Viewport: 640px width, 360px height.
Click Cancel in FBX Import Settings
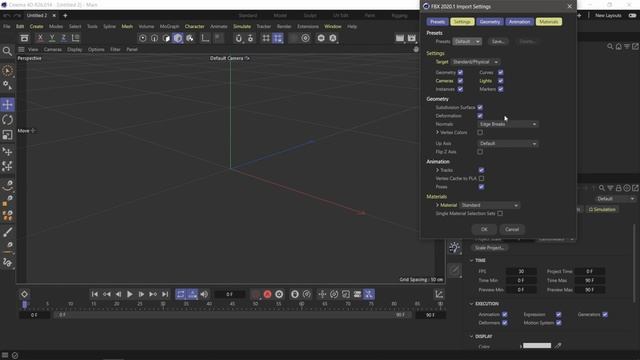[512, 229]
